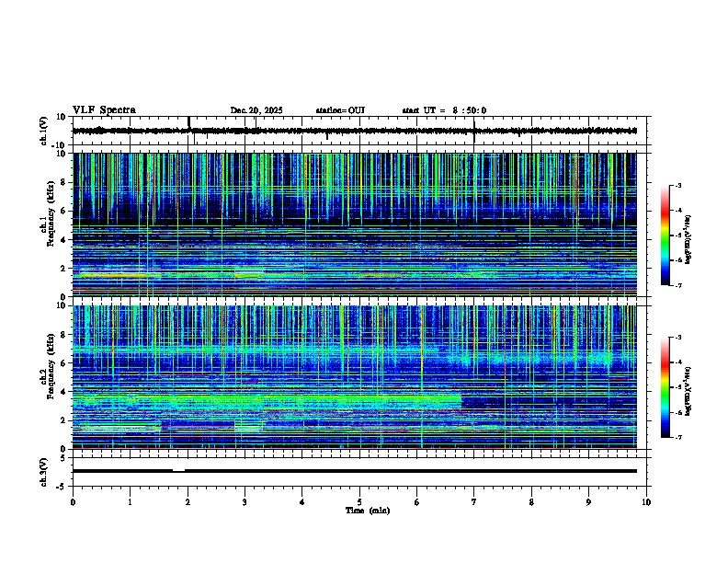728x563 pixels.
Task: Select the date "Dec. 20, 2025"
Action: [256, 110]
